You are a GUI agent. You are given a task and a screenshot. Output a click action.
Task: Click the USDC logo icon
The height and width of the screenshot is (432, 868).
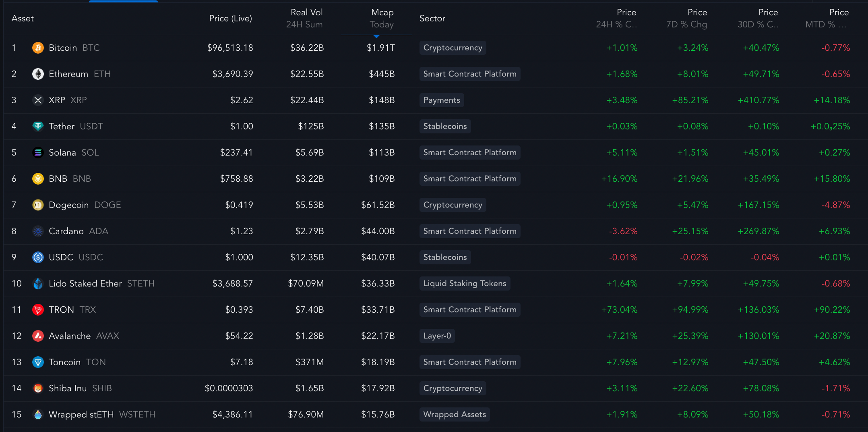(x=38, y=258)
